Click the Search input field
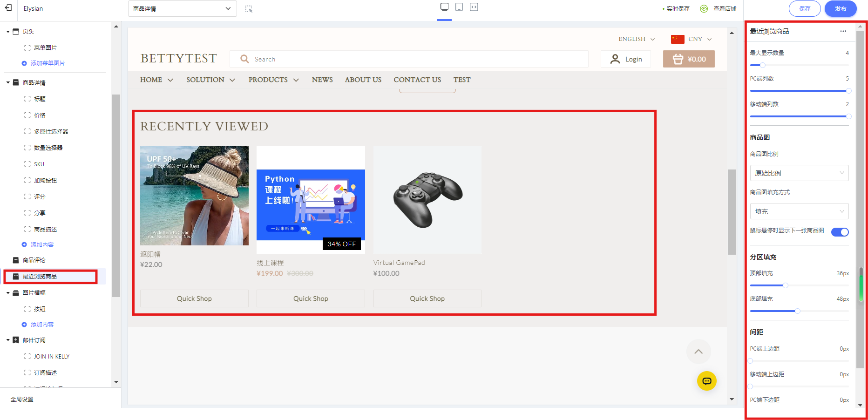Screen dimensions: 868x420 409,59
